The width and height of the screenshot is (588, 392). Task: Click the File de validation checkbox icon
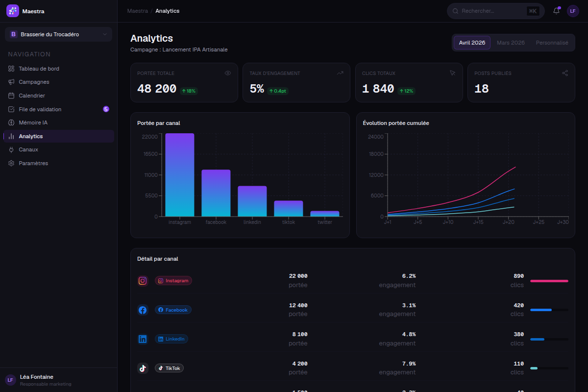point(11,109)
